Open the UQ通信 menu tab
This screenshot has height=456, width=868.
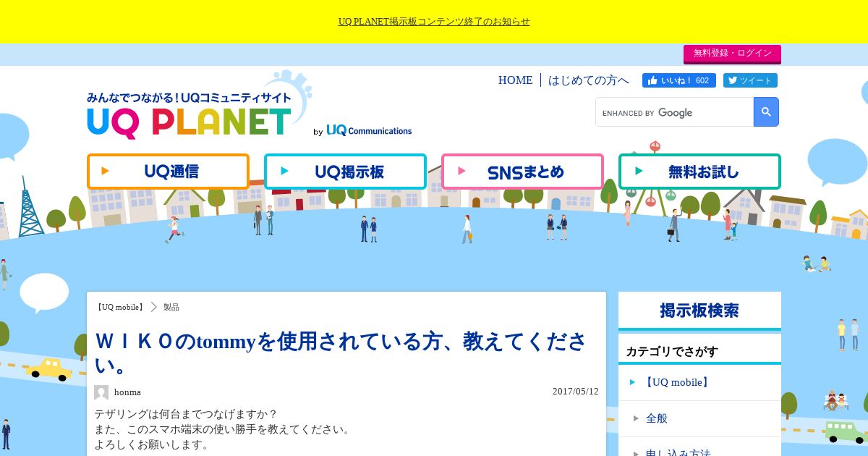pyautogui.click(x=168, y=172)
